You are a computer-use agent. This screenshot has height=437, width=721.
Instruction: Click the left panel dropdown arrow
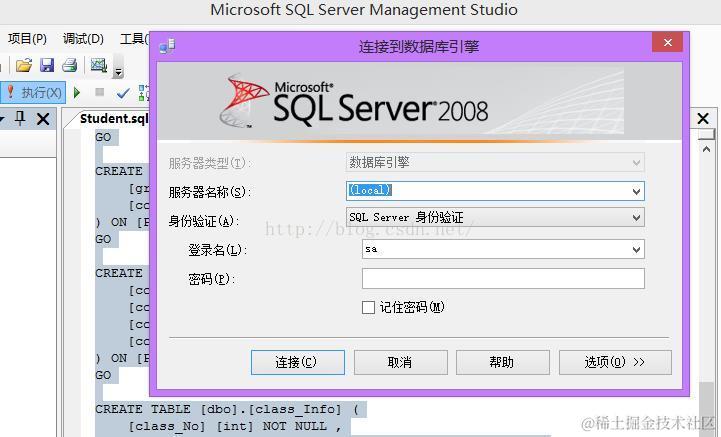point(2,119)
